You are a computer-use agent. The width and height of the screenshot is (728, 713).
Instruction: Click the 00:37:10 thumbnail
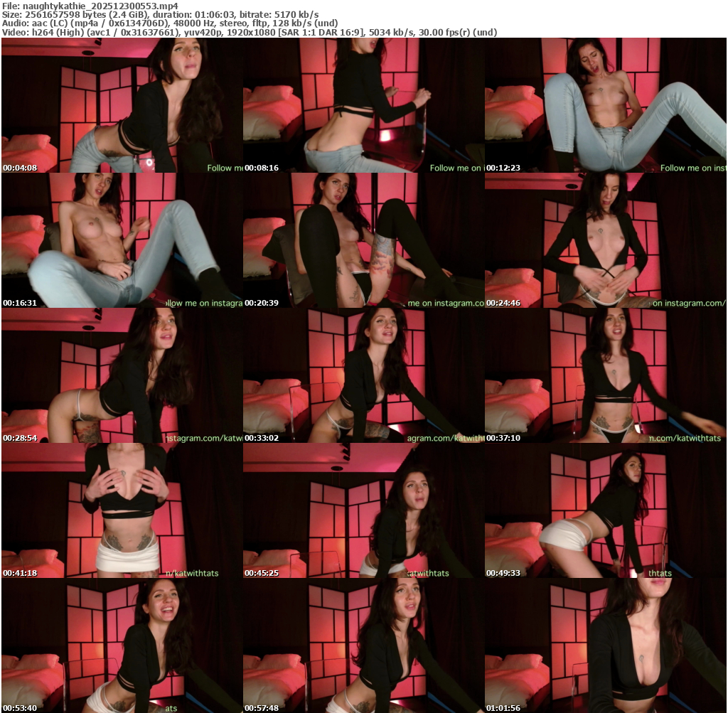[605, 375]
